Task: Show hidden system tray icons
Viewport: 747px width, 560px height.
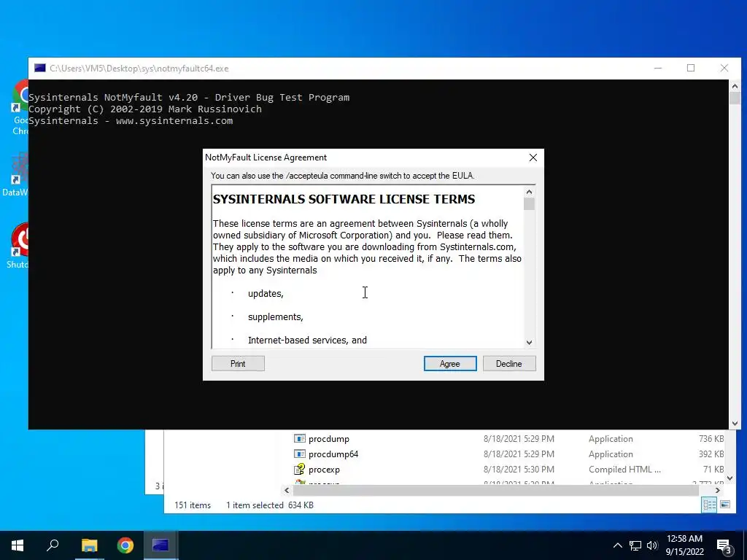Action: [617, 545]
